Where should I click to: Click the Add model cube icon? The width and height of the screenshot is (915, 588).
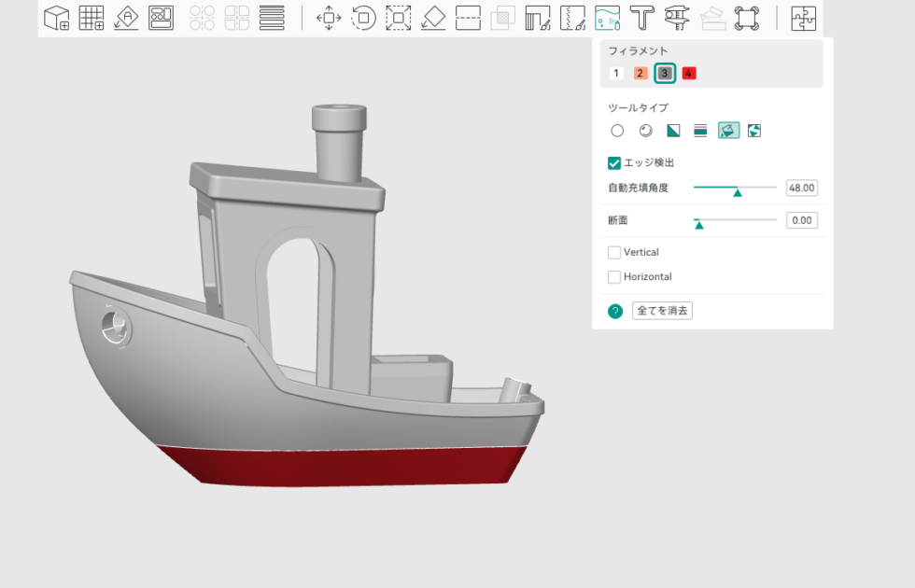(57, 18)
